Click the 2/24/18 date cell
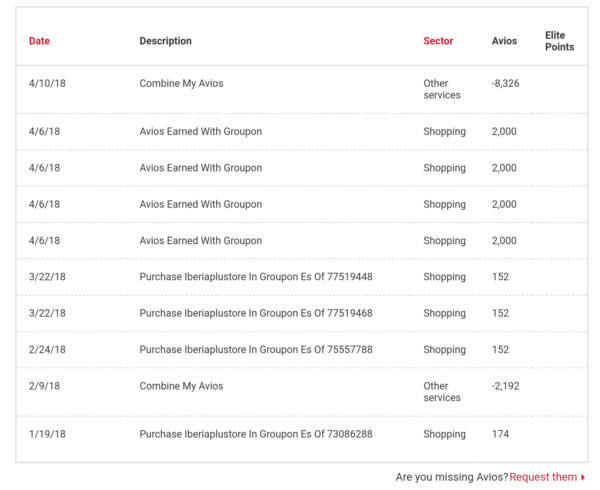This screenshot has height=490, width=600. coord(45,350)
